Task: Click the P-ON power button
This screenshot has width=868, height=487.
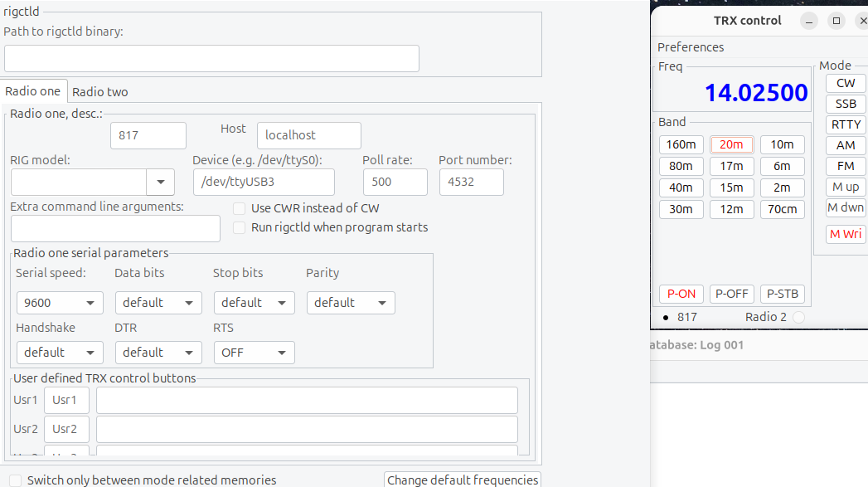Action: 681,294
